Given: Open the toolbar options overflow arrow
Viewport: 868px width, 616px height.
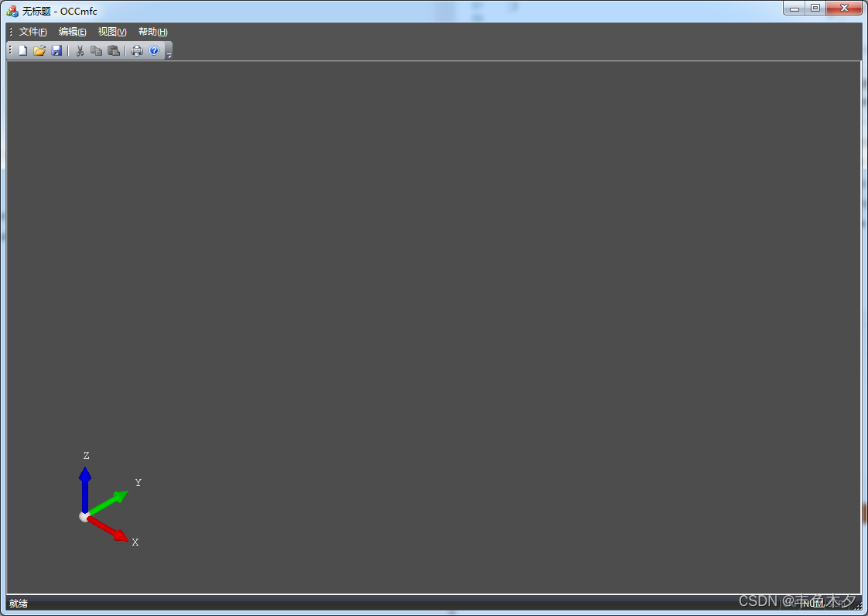Looking at the screenshot, I should click(x=169, y=51).
